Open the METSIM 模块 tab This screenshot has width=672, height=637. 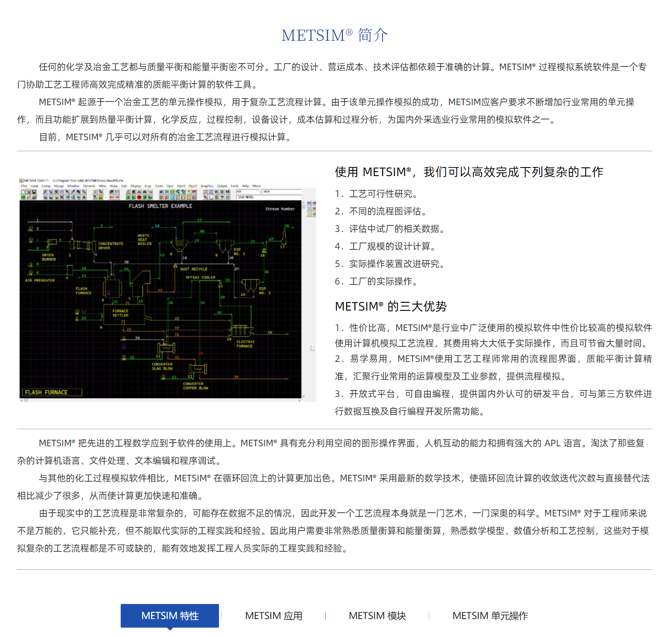coord(377,615)
